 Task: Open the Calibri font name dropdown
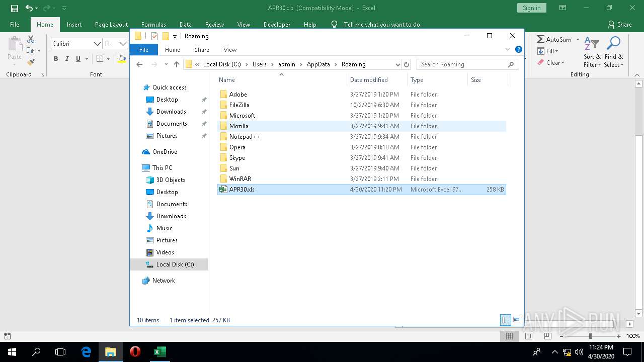click(97, 44)
